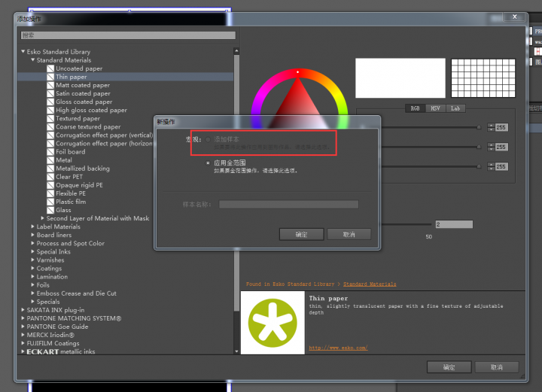This screenshot has width=542, height=392.
Task: Choose the Foil board material icon
Action: 50,152
